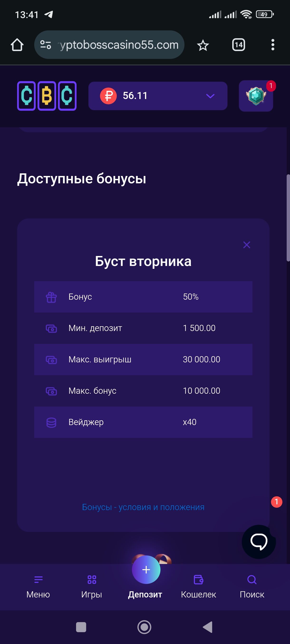Tap the browser home icon

(17, 45)
